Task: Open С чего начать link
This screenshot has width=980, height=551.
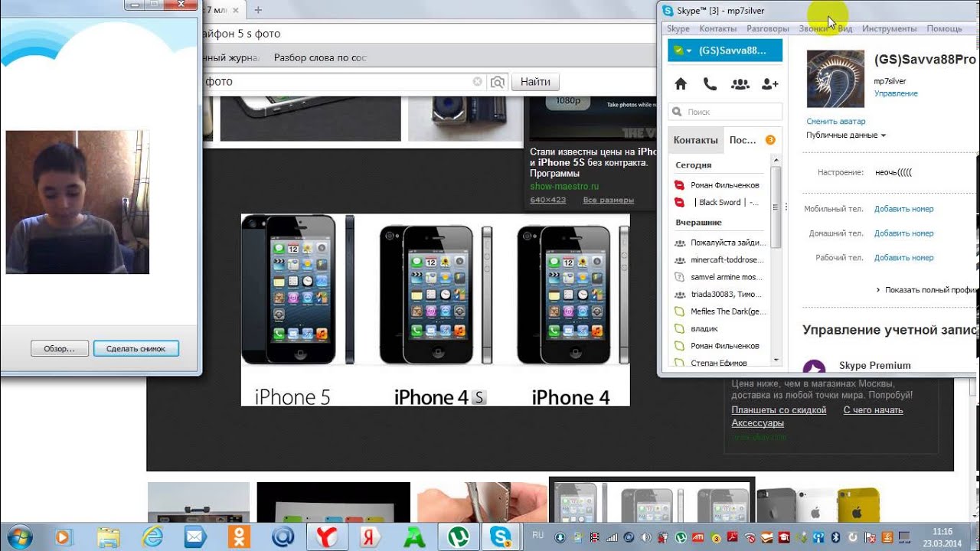Action: point(873,410)
